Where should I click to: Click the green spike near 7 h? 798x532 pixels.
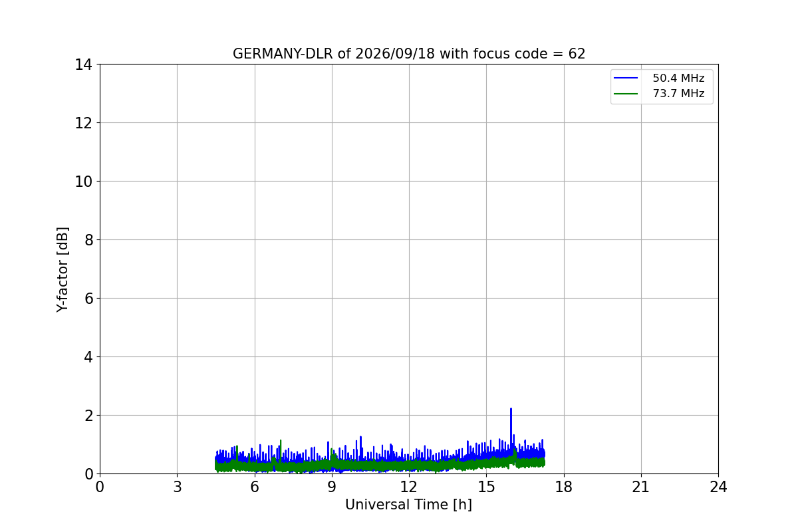point(281,441)
